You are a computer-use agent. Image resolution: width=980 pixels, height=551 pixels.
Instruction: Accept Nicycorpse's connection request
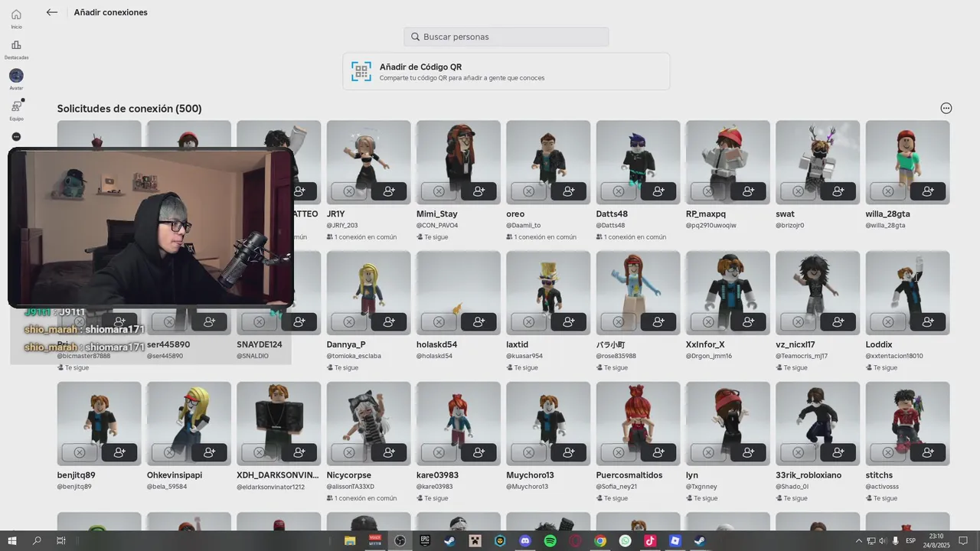[x=389, y=453]
